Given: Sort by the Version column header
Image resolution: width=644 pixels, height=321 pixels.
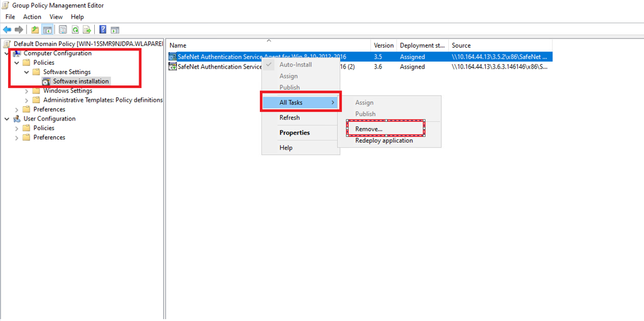Looking at the screenshot, I should (384, 45).
